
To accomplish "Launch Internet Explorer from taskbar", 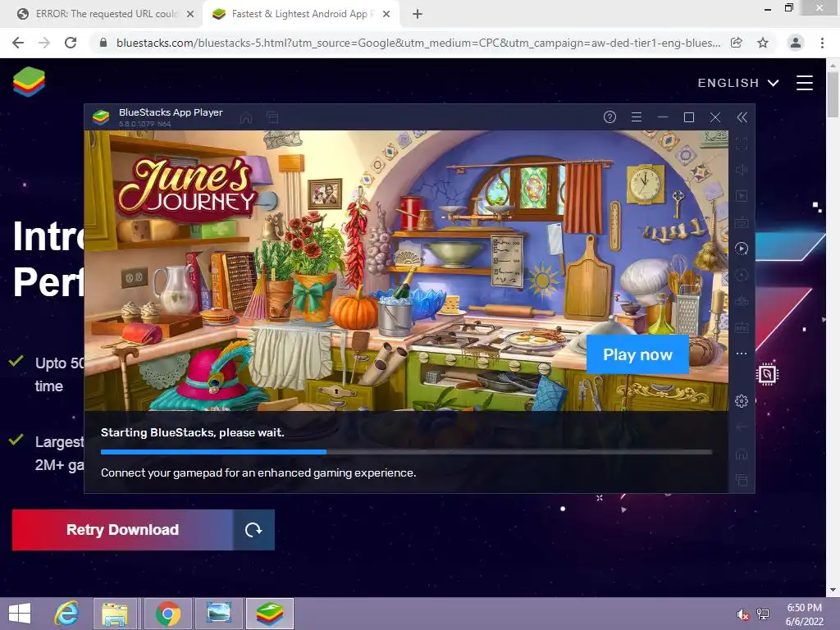I will (66, 614).
